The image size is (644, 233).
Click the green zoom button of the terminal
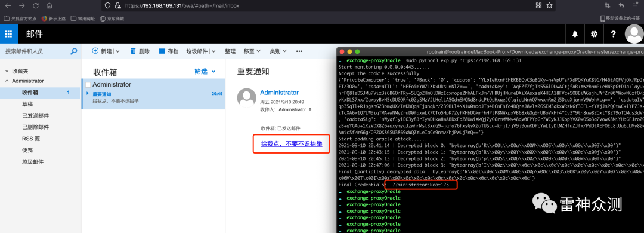point(357,52)
